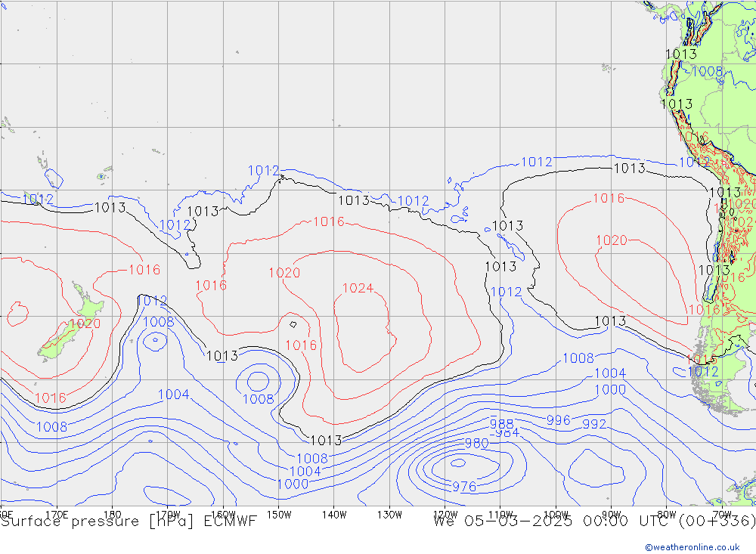The width and height of the screenshot is (756, 554).
Task: Click the 1000 label just below the 1004 near 90W
Action: [610, 389]
